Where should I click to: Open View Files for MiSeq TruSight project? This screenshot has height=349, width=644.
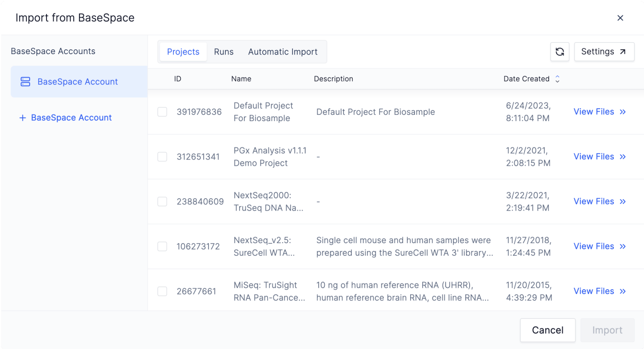(599, 291)
